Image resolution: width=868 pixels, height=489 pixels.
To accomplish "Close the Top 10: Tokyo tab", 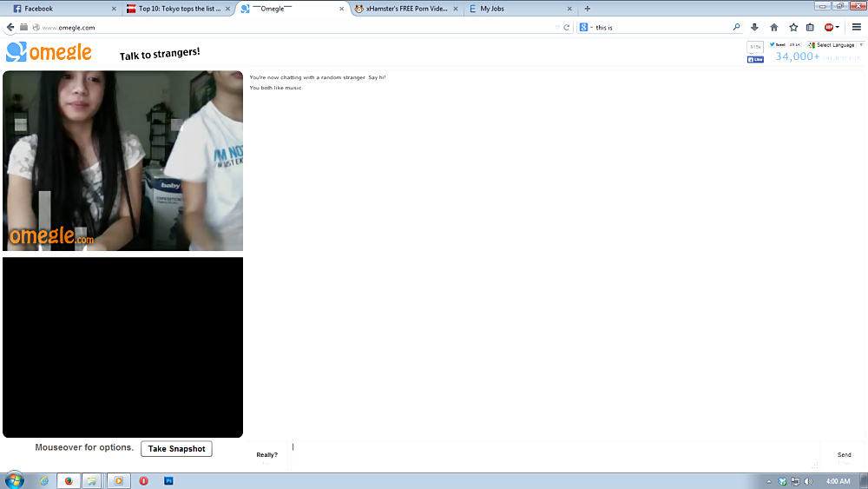I will point(227,9).
